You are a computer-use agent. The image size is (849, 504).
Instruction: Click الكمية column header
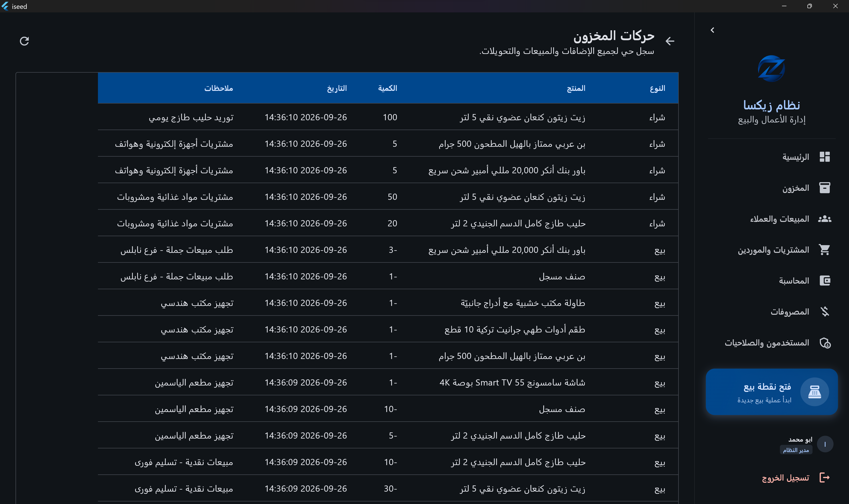(x=388, y=88)
